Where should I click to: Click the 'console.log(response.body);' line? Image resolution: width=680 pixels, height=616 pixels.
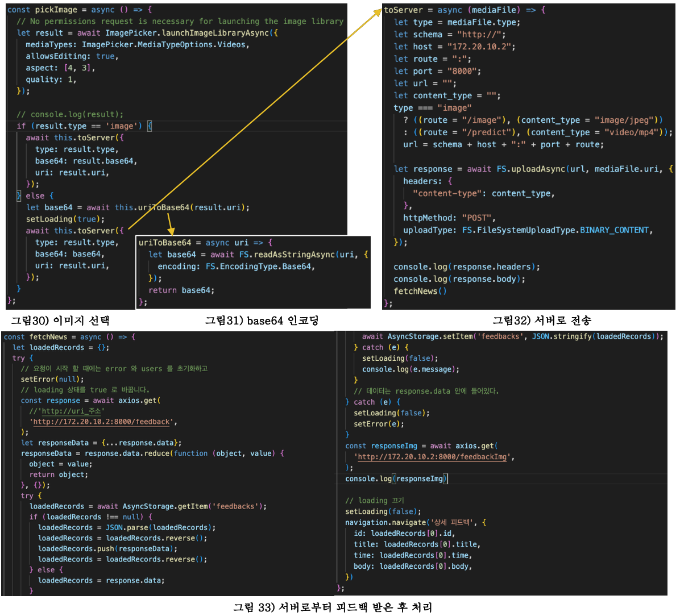click(x=459, y=279)
